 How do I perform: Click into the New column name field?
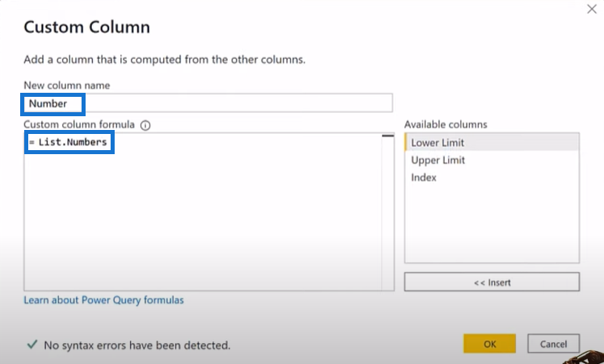click(x=208, y=103)
